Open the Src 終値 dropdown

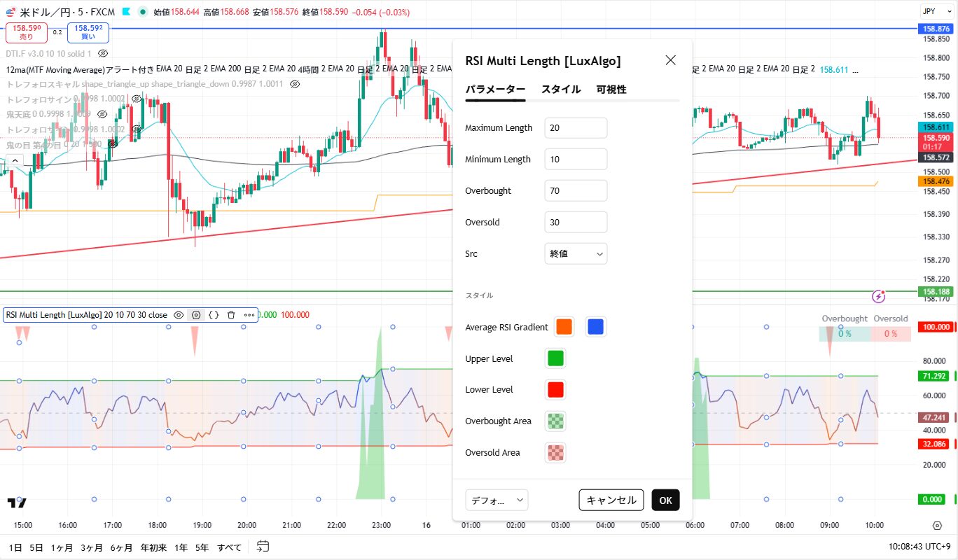click(576, 253)
